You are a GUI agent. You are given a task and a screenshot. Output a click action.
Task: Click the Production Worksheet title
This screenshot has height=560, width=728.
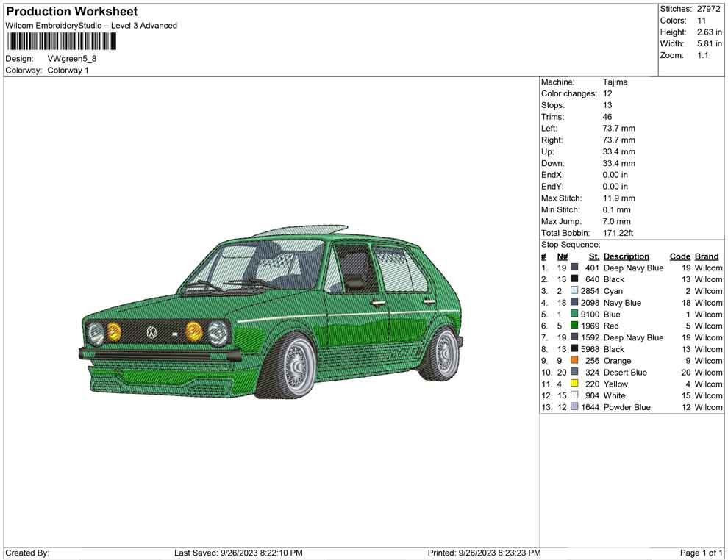click(x=71, y=12)
